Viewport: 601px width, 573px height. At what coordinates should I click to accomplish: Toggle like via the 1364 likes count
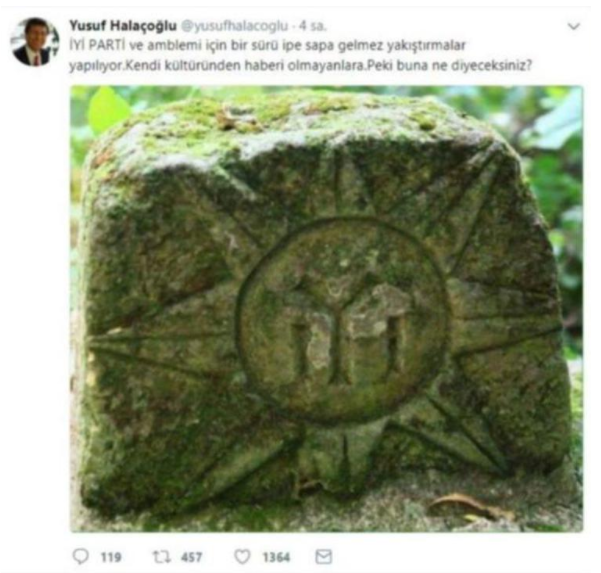276,557
